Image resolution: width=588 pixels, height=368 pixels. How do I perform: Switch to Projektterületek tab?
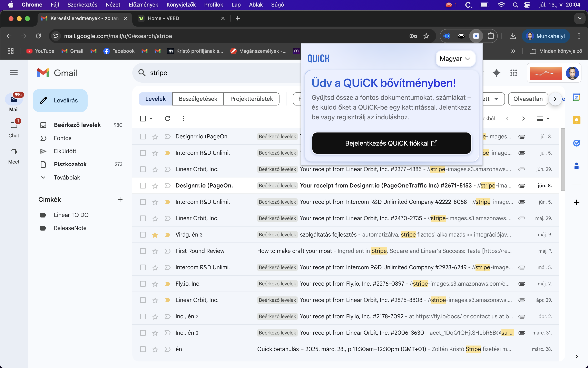(x=252, y=99)
